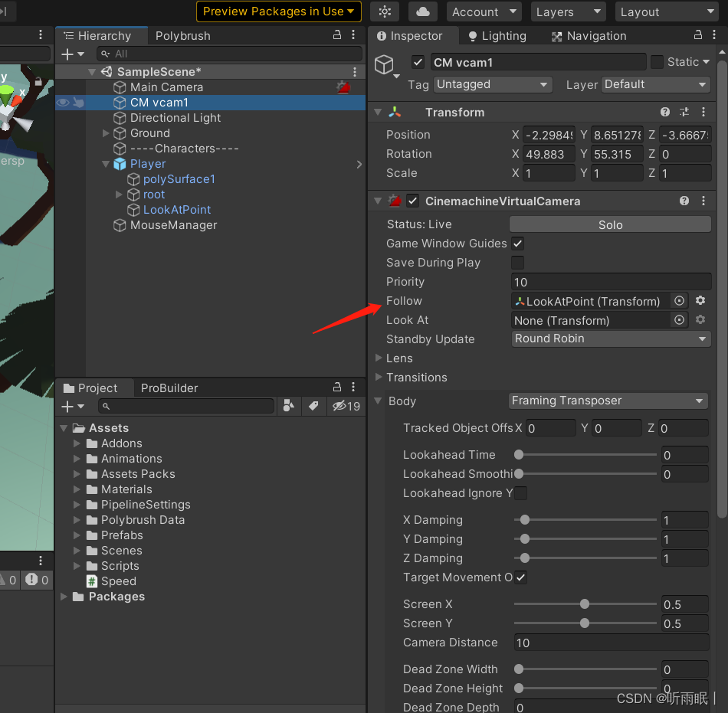Lock the Project panel
This screenshot has height=713, width=728.
coord(337,387)
